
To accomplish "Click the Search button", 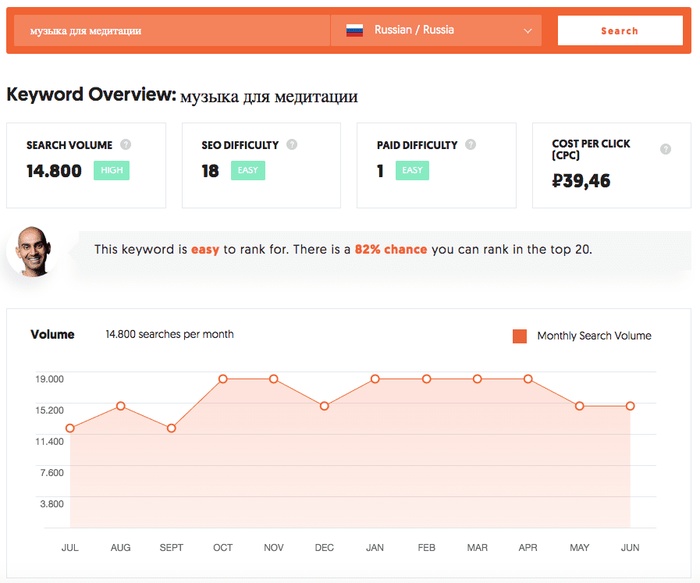I will tap(620, 30).
